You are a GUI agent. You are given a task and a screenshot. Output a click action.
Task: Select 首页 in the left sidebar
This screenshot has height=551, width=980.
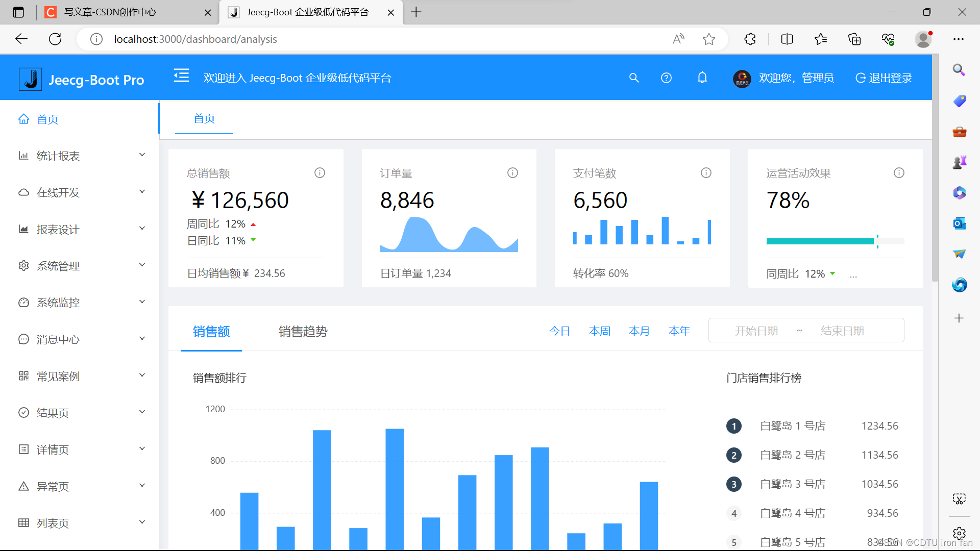click(80, 119)
